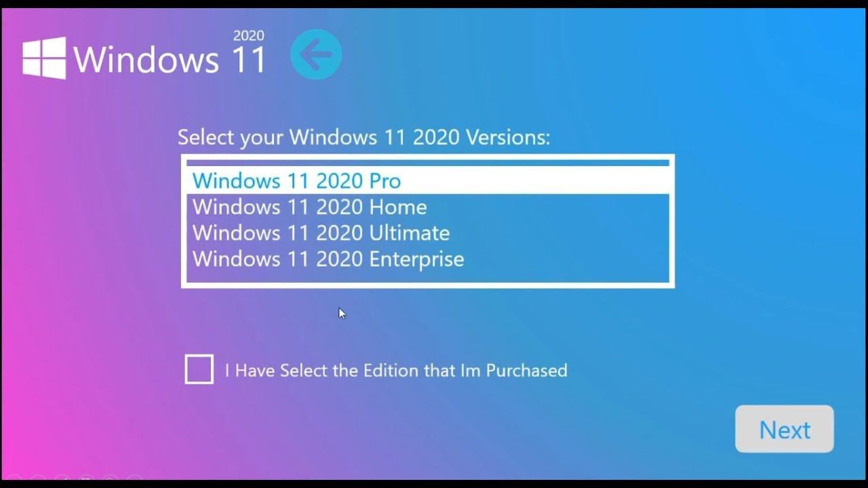Click the 'Select your Windows 11 2020 Versions' heading
This screenshot has width=868, height=488.
click(x=363, y=137)
